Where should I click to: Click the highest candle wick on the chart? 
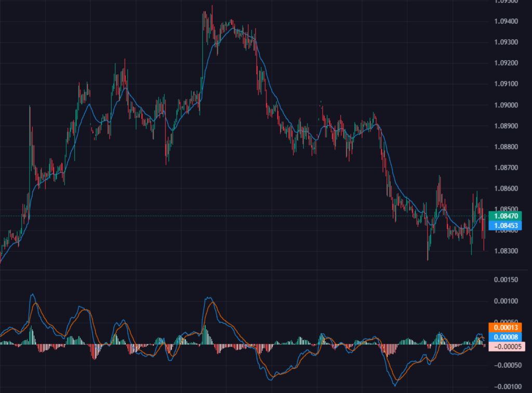click(x=212, y=6)
